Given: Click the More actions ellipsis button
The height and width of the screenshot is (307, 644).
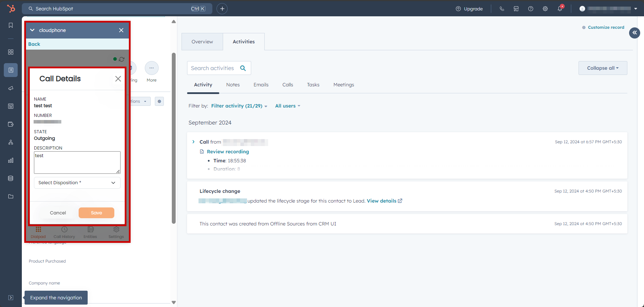Looking at the screenshot, I should [152, 68].
